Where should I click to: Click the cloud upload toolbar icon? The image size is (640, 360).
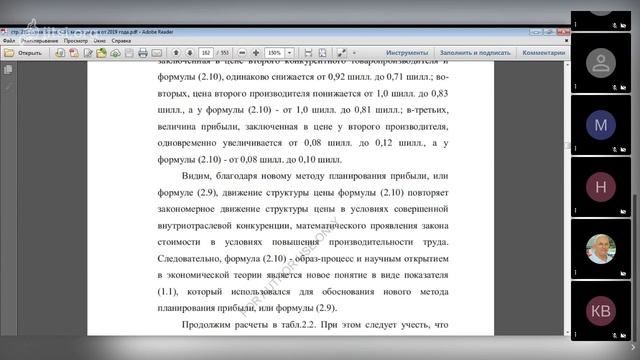click(115, 53)
